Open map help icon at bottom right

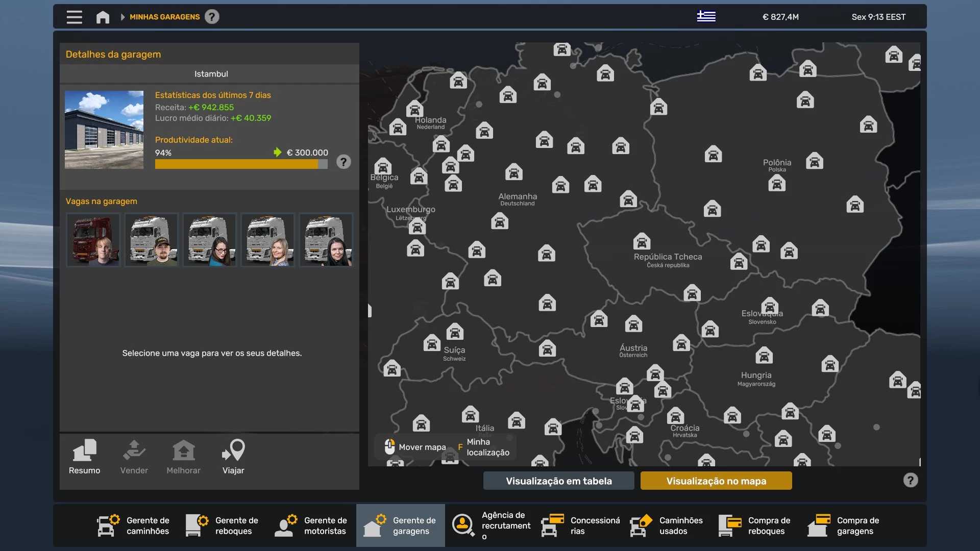tap(910, 480)
